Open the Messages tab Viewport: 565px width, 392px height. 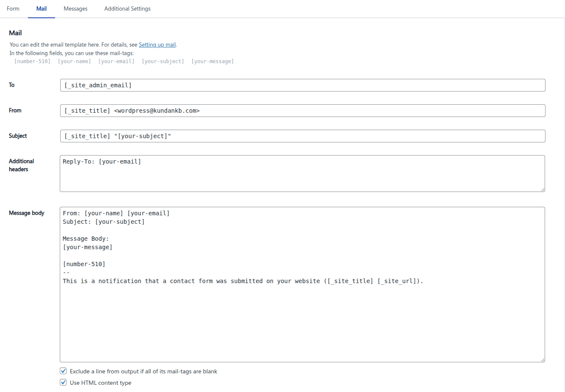coord(75,8)
